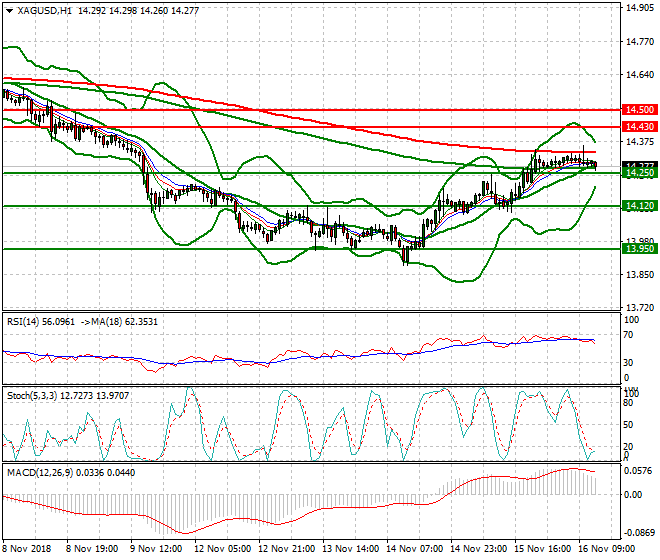Click the 16 Nov 09:00 time label
The width and height of the screenshot is (660, 560).
click(607, 549)
